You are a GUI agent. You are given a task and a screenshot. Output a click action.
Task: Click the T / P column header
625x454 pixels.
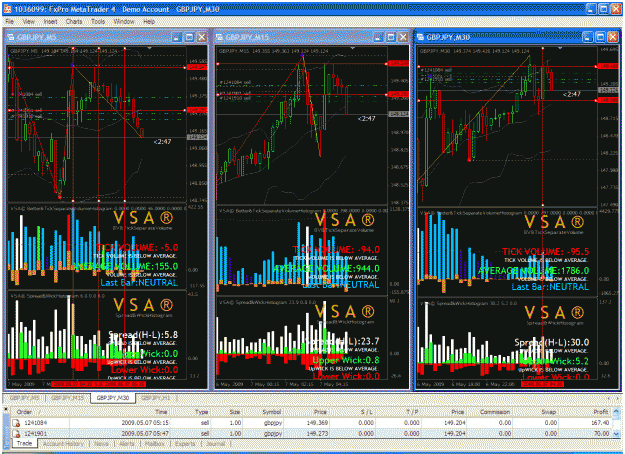398,412
